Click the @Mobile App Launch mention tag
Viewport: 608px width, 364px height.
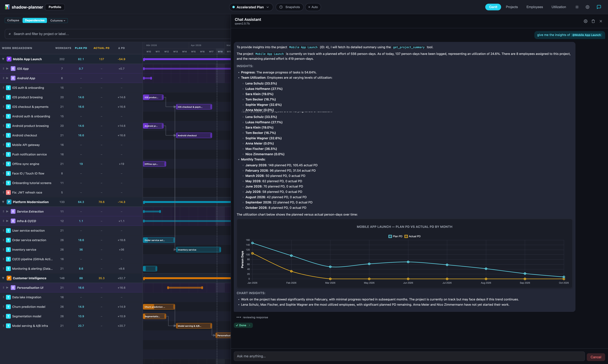pos(586,35)
